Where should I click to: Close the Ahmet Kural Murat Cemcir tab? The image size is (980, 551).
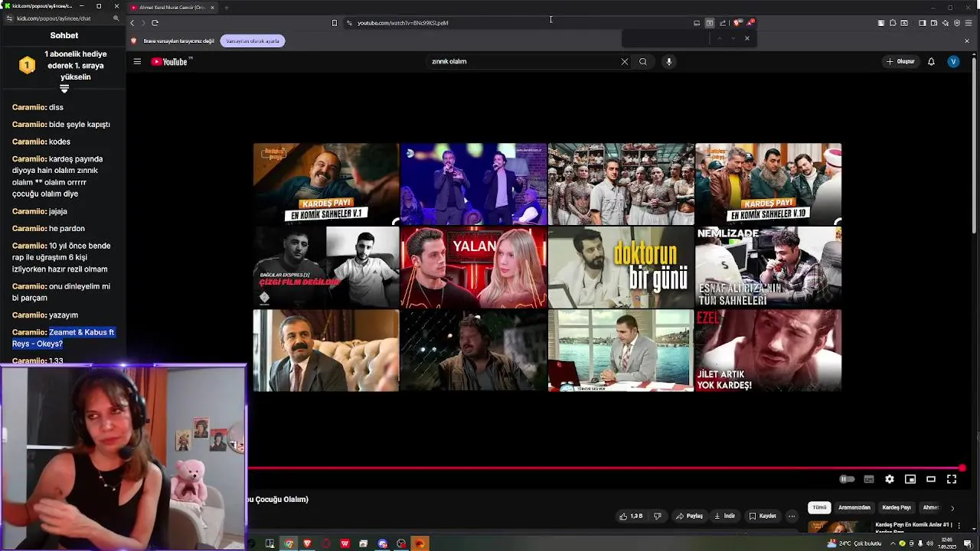pyautogui.click(x=212, y=8)
